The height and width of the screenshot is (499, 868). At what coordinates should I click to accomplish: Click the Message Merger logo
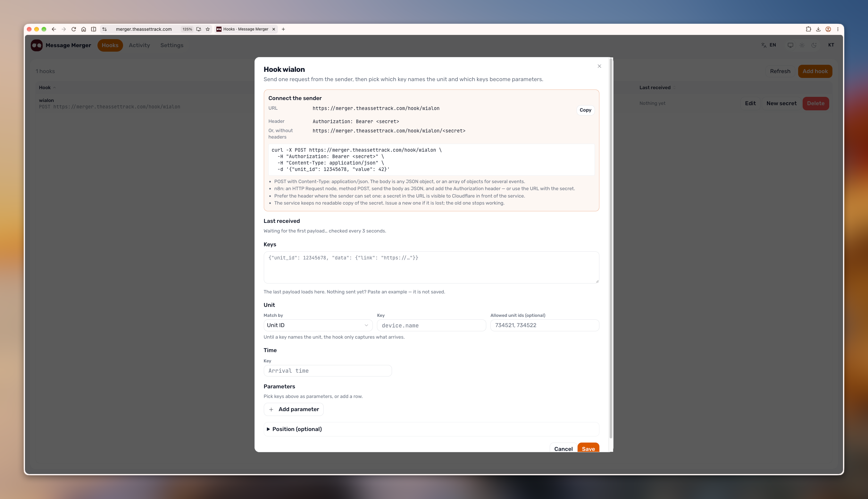(x=37, y=45)
